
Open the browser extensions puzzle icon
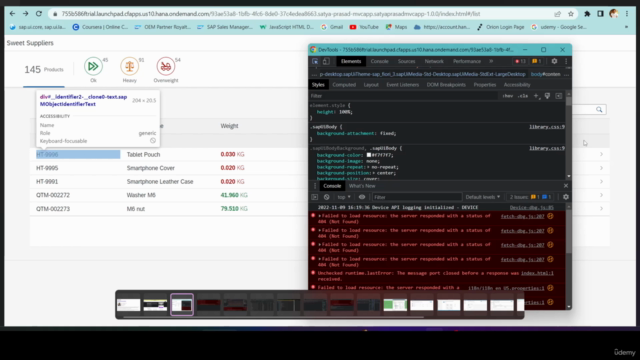(587, 14)
